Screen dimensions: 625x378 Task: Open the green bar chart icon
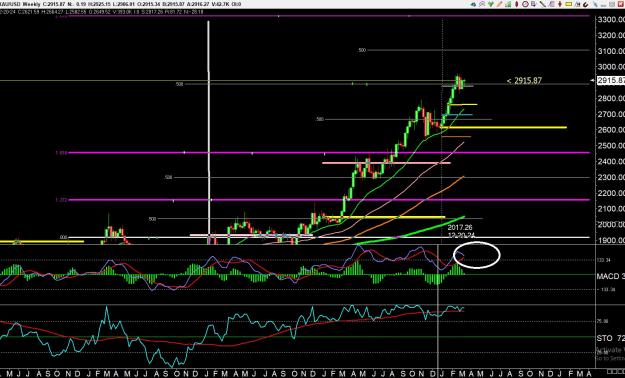coord(508,4)
